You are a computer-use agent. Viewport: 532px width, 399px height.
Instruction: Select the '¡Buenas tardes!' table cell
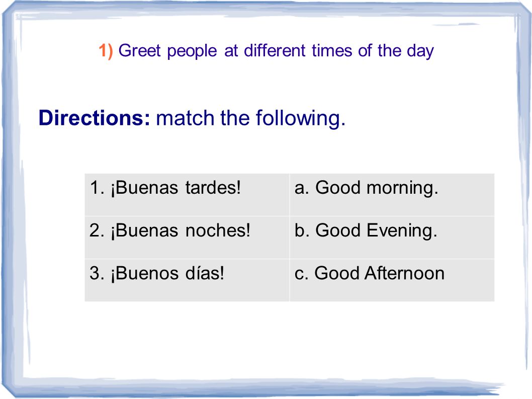(x=187, y=195)
